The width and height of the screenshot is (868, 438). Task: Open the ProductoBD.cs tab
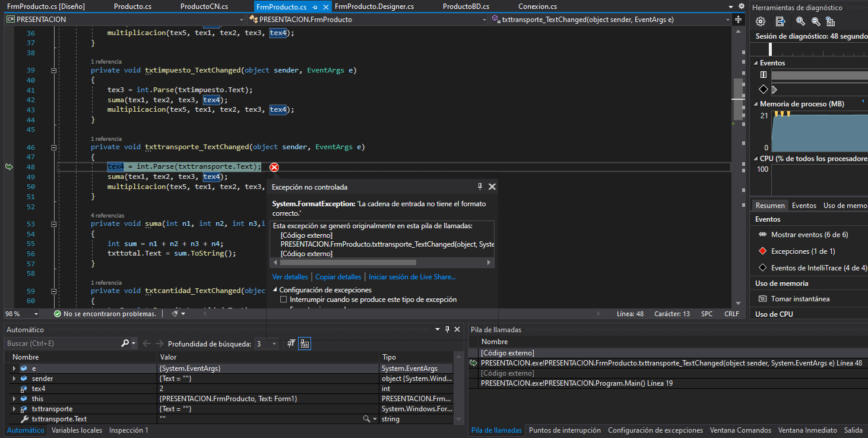pos(466,7)
